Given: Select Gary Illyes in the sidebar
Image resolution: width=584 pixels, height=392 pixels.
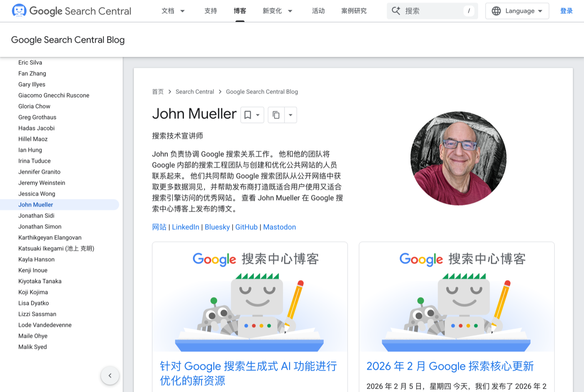Looking at the screenshot, I should click(32, 84).
